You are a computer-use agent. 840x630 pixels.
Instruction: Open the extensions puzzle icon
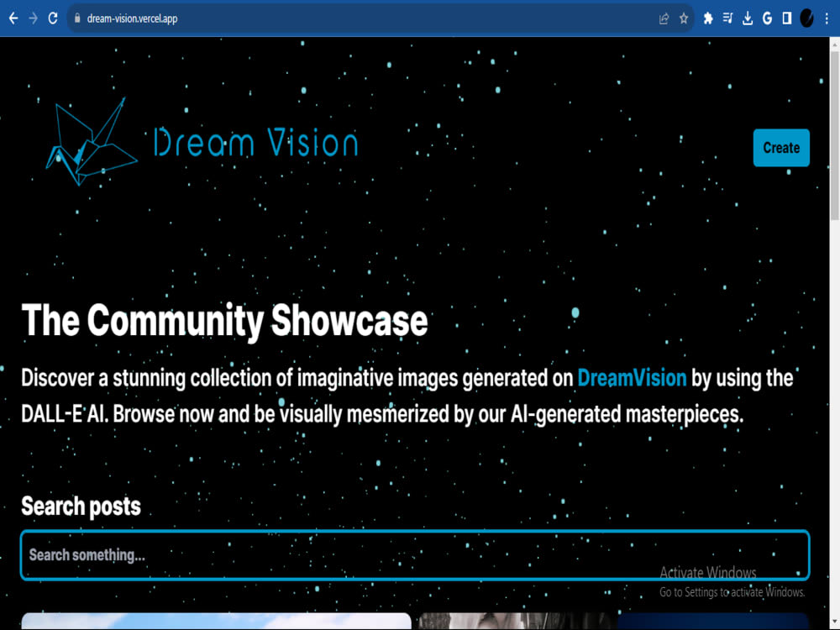(707, 18)
